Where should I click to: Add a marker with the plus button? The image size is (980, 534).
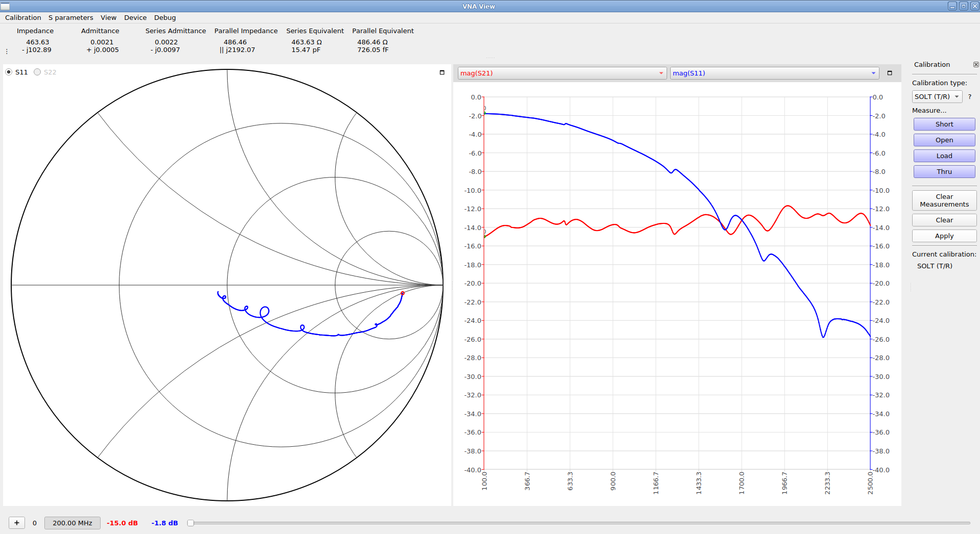(17, 523)
